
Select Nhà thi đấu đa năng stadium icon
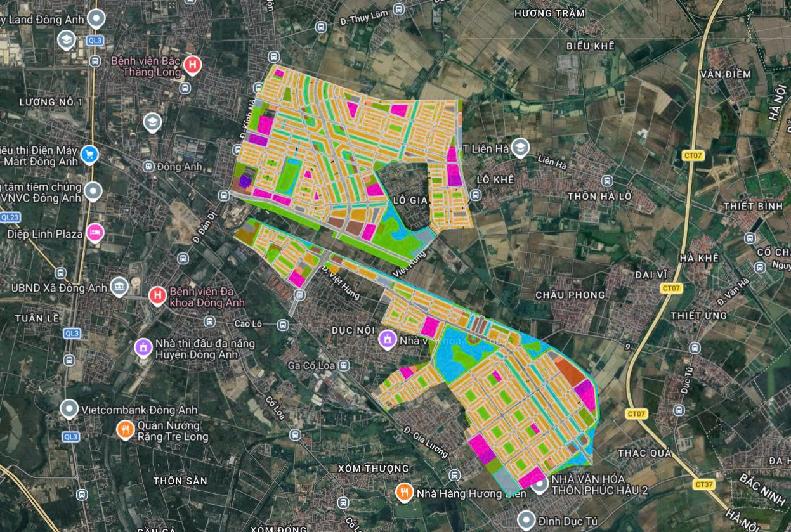click(x=143, y=347)
